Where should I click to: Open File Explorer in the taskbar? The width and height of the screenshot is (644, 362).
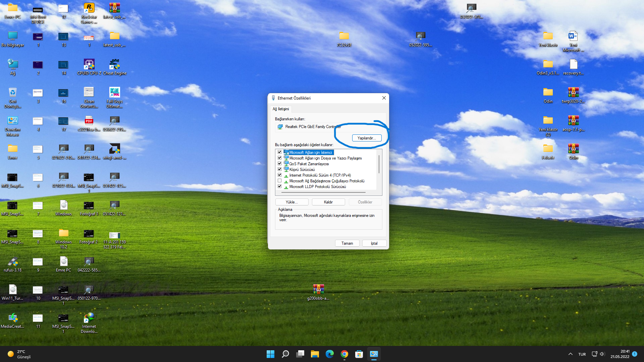tap(315, 354)
